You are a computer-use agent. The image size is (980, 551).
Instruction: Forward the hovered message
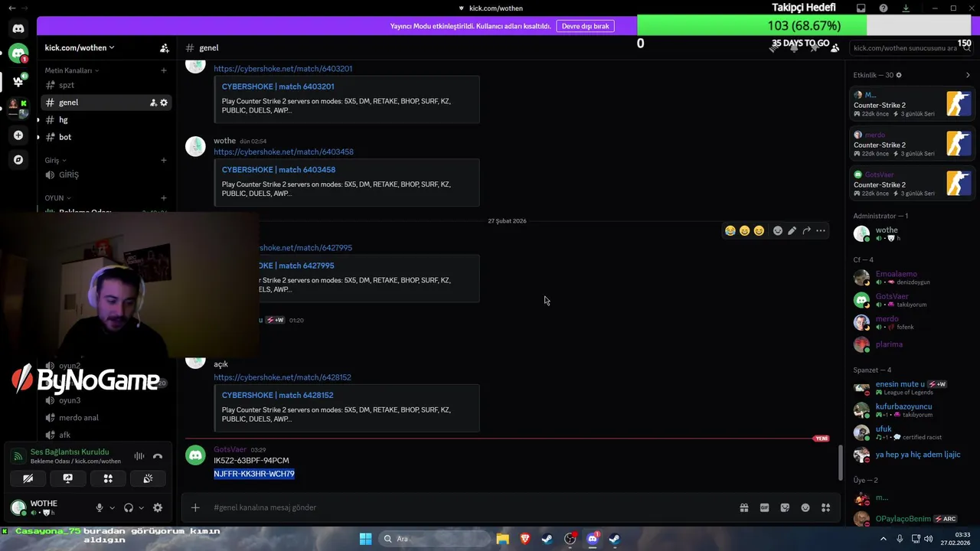coord(807,230)
